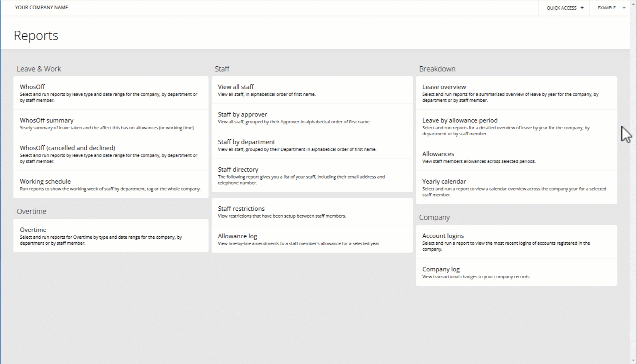Open the Overtime report card
The image size is (637, 364).
[111, 235]
